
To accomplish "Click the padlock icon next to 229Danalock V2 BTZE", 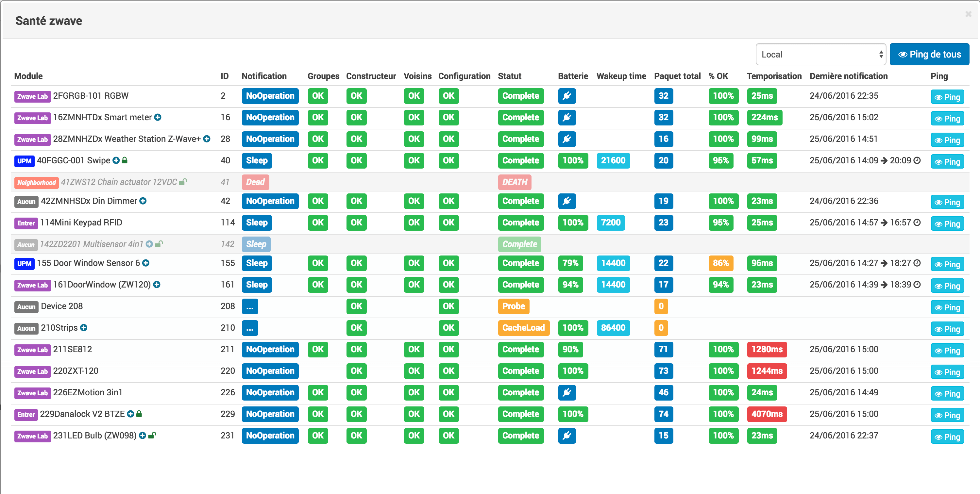I will (139, 414).
